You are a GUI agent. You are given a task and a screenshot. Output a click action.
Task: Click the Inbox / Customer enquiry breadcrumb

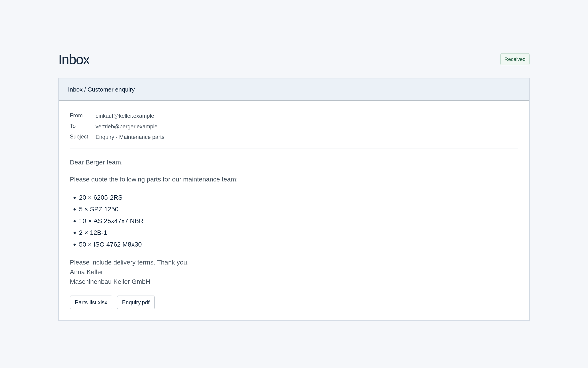(101, 89)
